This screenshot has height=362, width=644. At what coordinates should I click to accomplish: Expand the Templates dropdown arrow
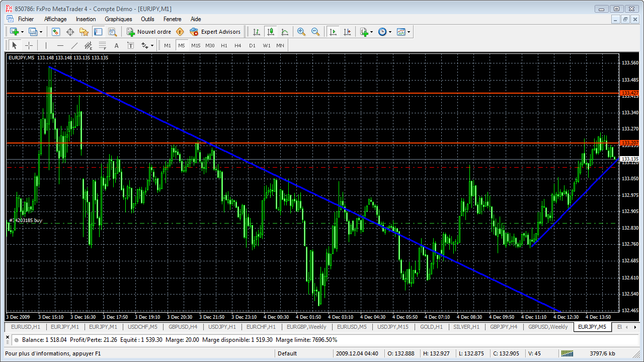click(409, 32)
